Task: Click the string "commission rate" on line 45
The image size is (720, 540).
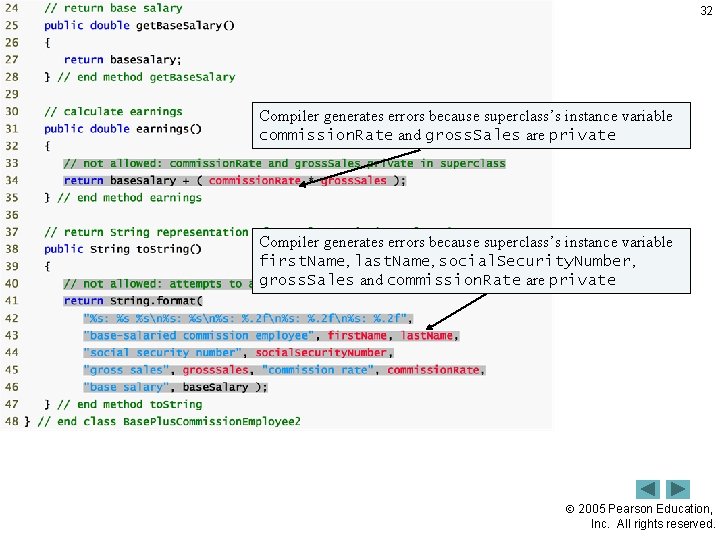Action: coord(318,370)
